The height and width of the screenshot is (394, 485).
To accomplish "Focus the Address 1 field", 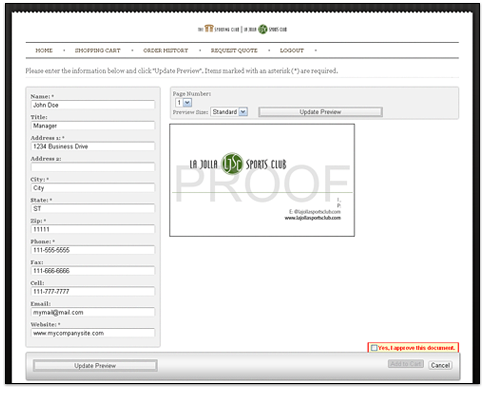I will pos(93,146).
